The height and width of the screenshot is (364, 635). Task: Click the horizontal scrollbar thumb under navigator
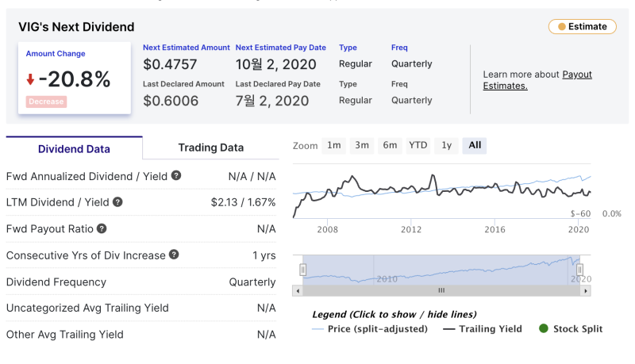point(441,291)
